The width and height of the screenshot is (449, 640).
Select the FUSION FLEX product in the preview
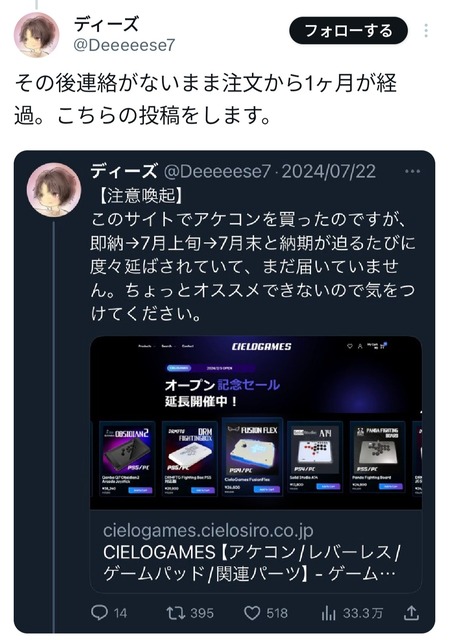pos(253,457)
